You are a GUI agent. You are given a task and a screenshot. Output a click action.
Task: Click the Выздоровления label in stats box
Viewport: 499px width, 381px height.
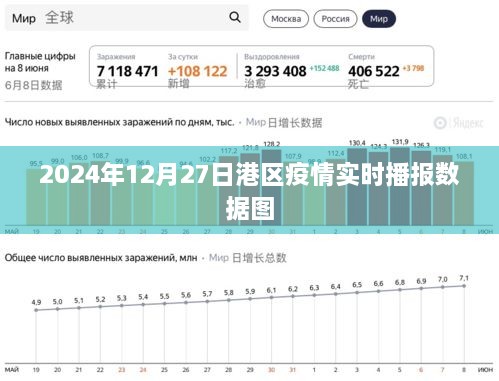click(x=272, y=57)
